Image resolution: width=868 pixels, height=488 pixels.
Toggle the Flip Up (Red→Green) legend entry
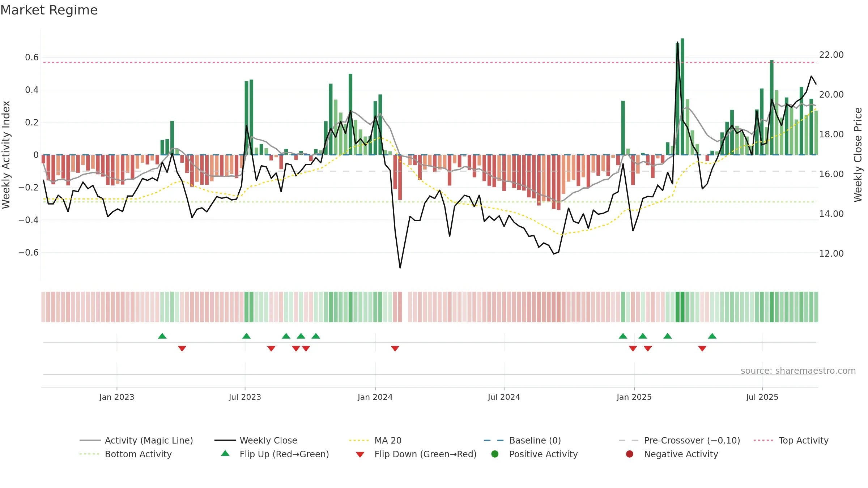point(275,454)
